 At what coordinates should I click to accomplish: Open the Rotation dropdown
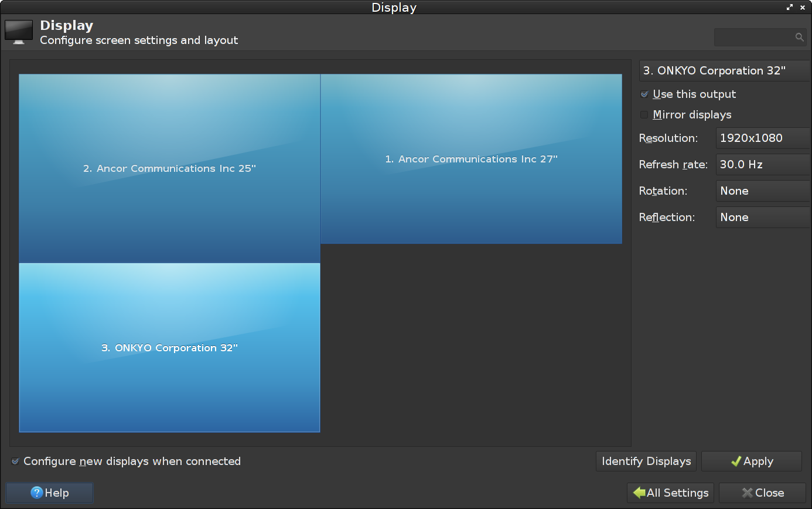[x=763, y=191]
